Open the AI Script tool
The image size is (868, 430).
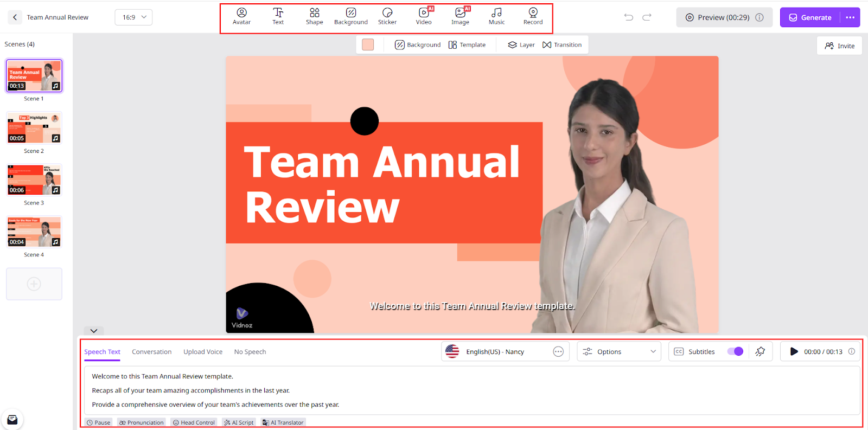[x=239, y=422]
